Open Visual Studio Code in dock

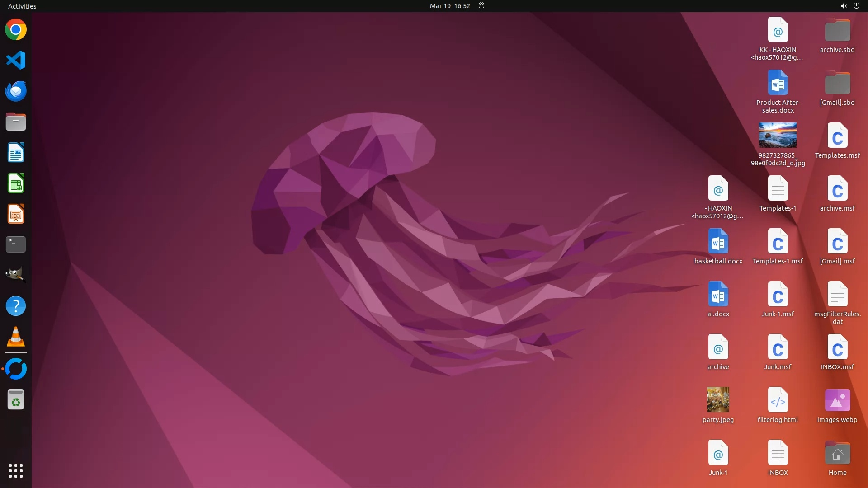[x=16, y=61]
